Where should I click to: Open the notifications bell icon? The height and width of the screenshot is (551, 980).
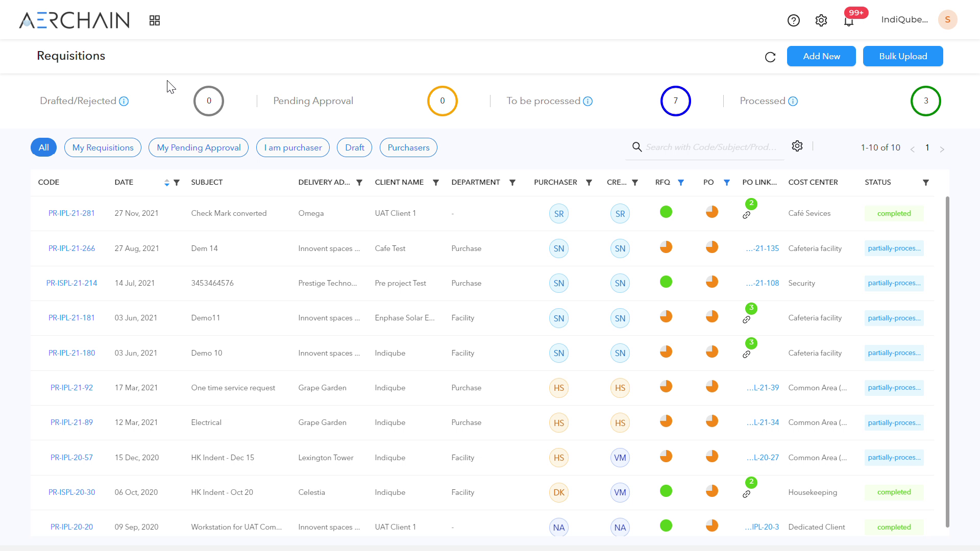point(848,21)
